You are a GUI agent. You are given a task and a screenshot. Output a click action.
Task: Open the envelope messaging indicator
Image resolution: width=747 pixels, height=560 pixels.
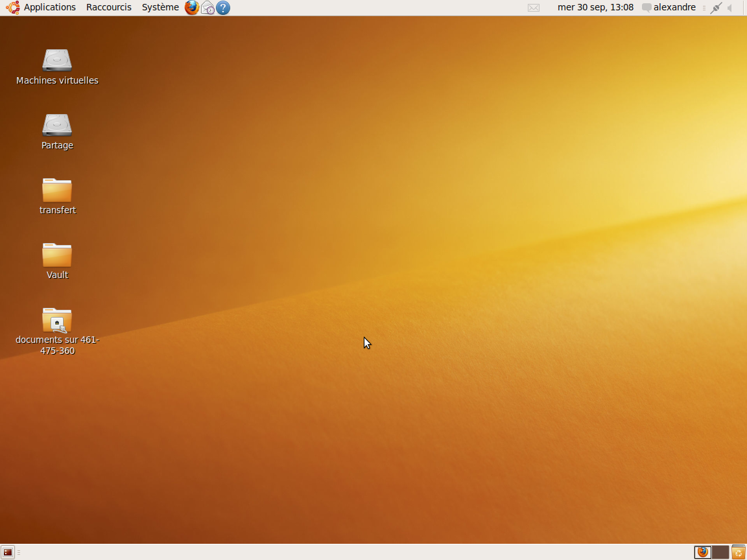[x=534, y=8]
